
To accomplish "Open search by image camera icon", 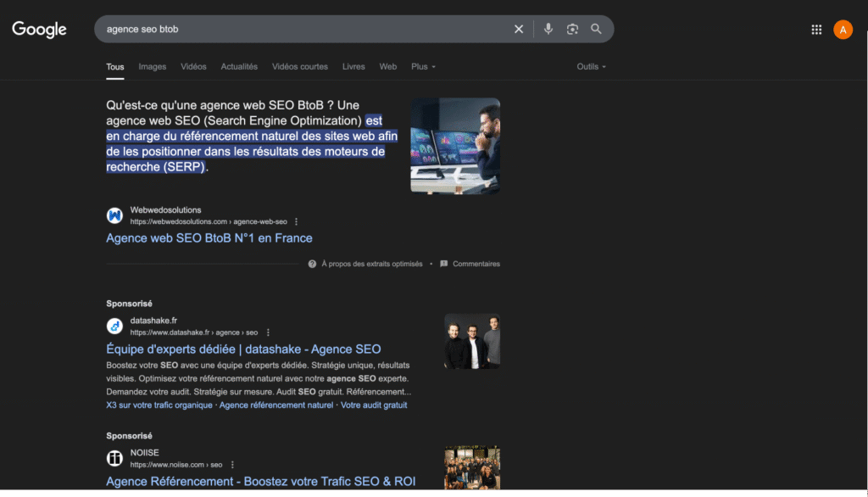I will (x=572, y=29).
